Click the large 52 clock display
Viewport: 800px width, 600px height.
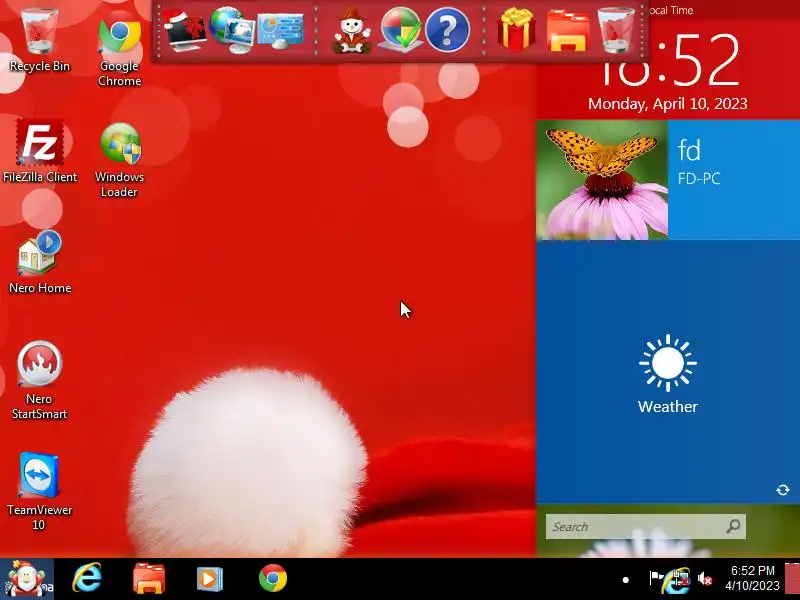point(706,60)
